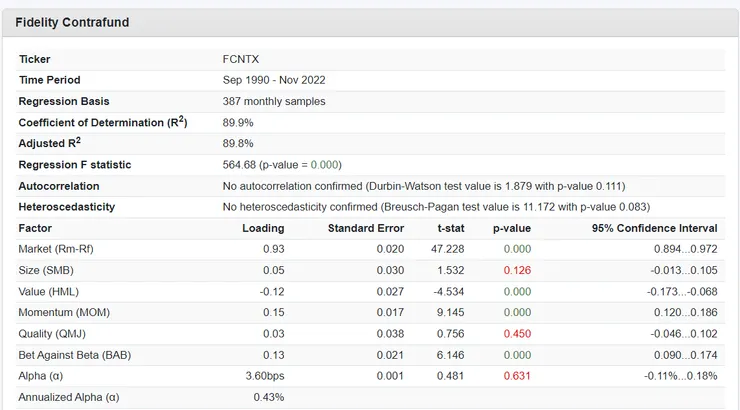Click the Fidelity Contrafund panel title

(72, 22)
